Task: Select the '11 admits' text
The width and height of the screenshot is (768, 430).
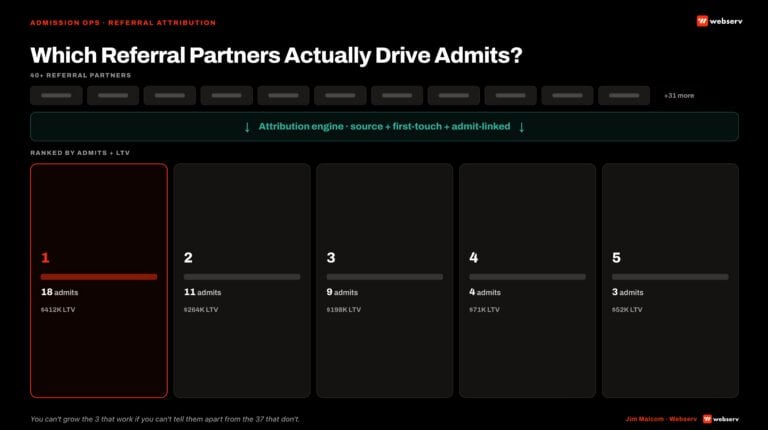Action: tap(202, 292)
